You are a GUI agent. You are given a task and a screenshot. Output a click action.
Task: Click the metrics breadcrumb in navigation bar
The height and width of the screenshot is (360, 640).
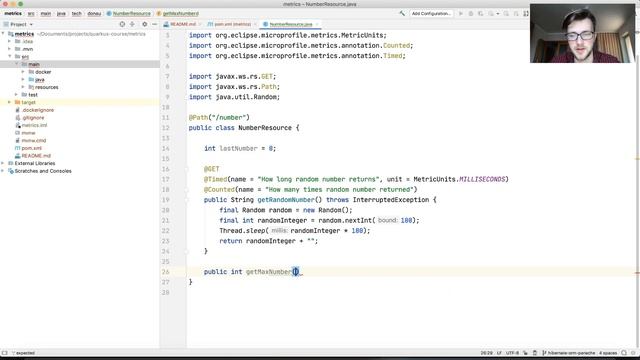coord(13,13)
